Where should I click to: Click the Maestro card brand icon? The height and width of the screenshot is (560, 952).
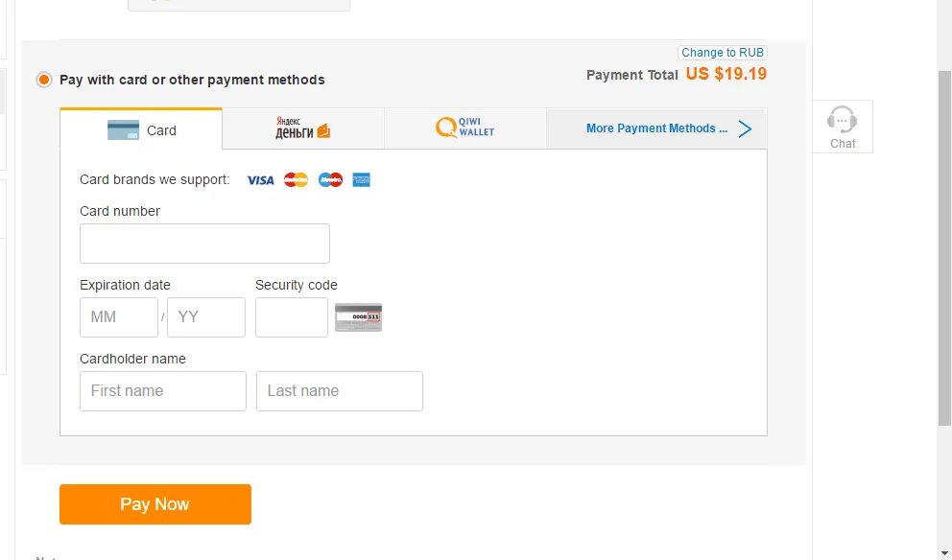tap(330, 180)
